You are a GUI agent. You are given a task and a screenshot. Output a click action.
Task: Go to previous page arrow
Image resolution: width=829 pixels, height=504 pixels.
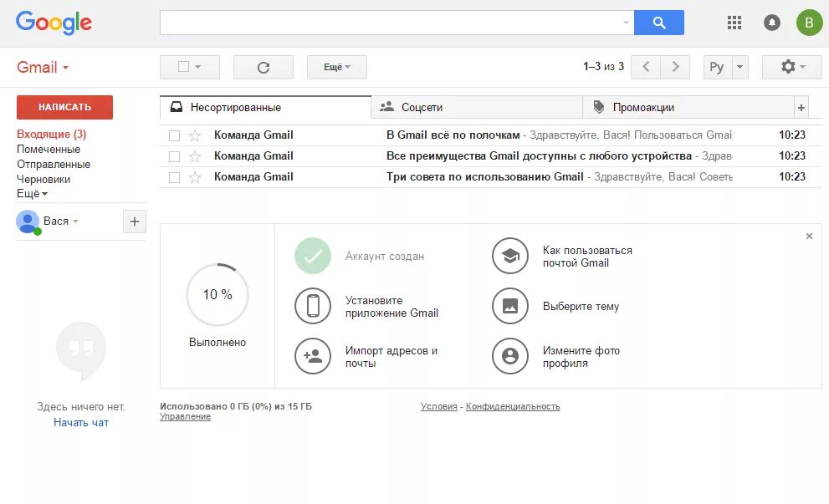(646, 67)
